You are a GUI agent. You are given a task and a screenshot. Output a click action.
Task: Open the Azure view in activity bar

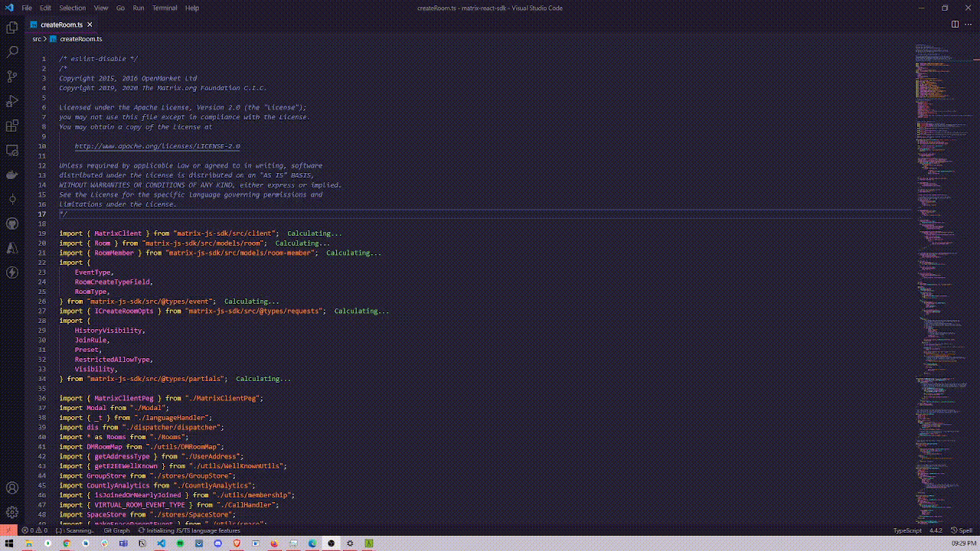tap(11, 248)
